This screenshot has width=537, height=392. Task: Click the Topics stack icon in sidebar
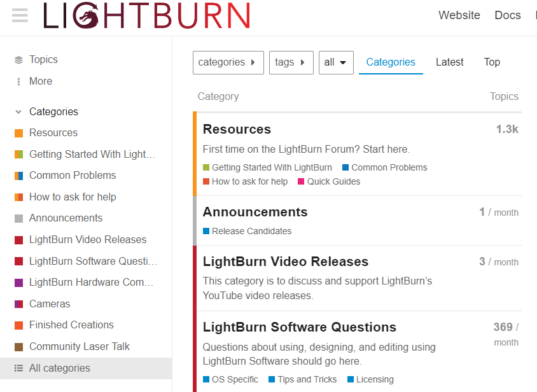click(x=18, y=60)
